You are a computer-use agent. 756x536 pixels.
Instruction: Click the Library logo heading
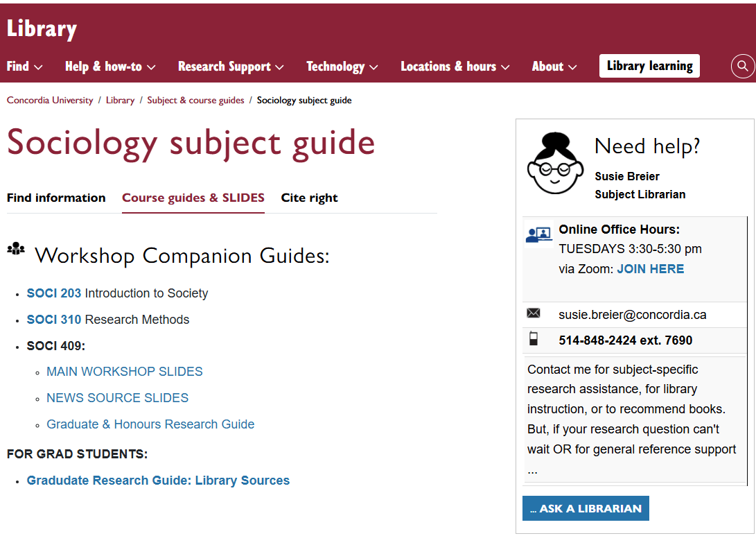pos(42,28)
